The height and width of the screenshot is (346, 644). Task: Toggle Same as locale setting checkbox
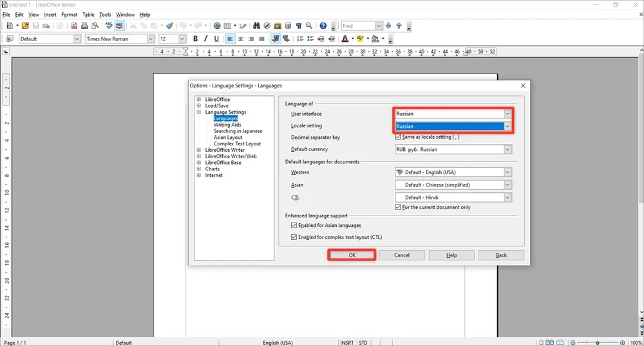(x=397, y=138)
